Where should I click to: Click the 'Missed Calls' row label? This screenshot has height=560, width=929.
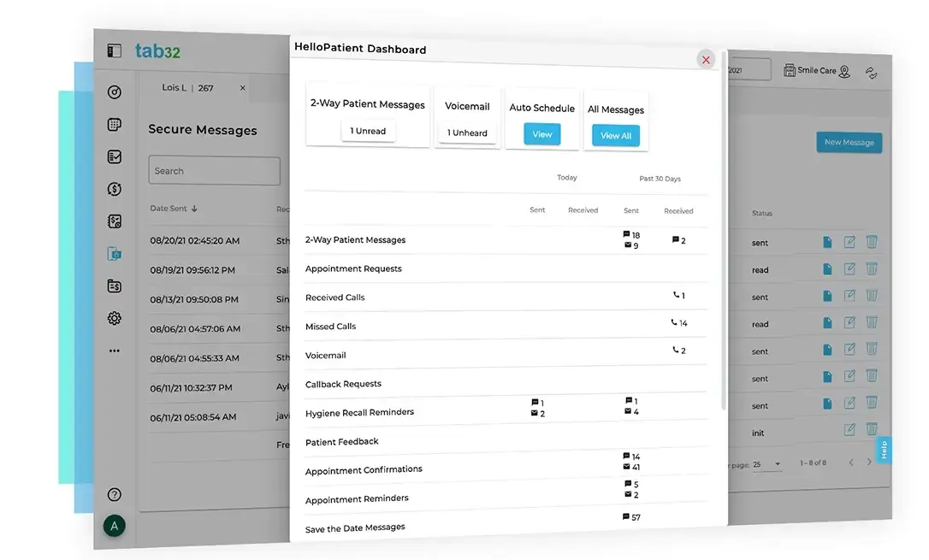[x=330, y=327]
